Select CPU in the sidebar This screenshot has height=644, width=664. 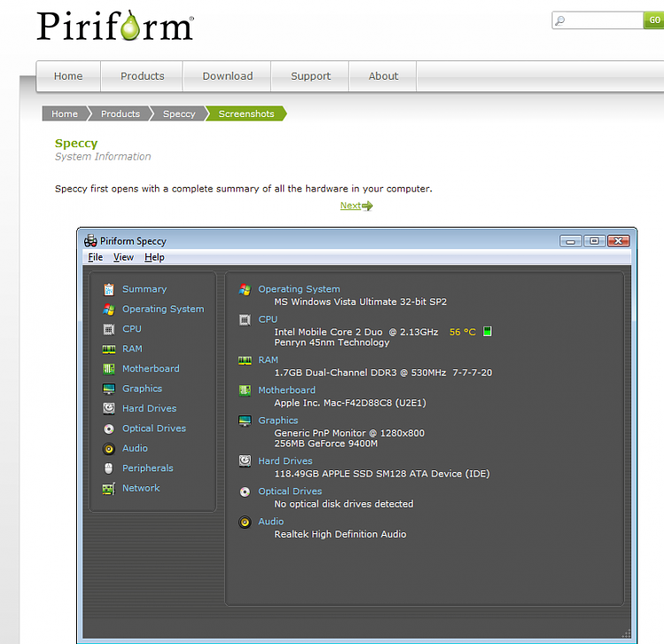(x=132, y=329)
